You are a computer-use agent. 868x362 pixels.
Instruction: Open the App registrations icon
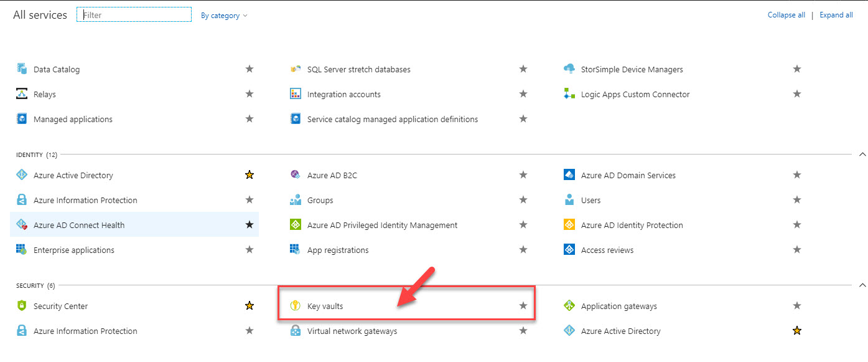[296, 250]
